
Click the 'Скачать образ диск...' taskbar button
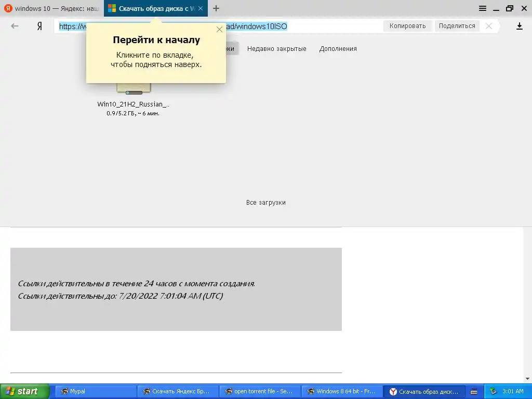pyautogui.click(x=424, y=392)
